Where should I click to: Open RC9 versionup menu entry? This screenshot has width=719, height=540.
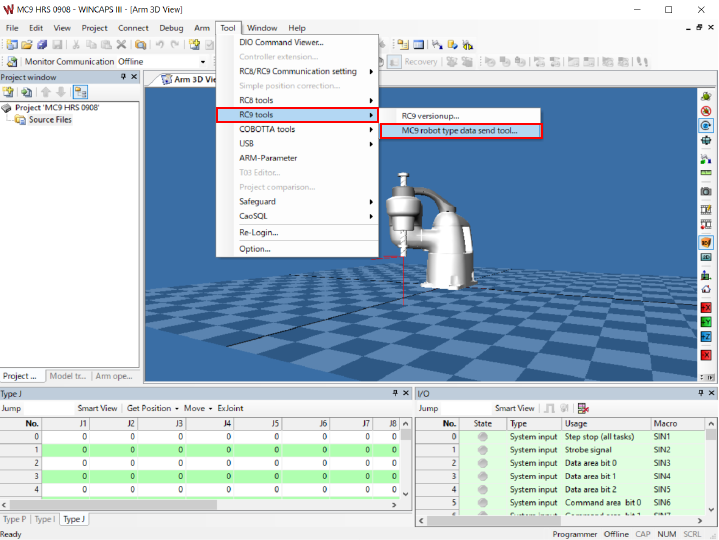pyautogui.click(x=430, y=116)
